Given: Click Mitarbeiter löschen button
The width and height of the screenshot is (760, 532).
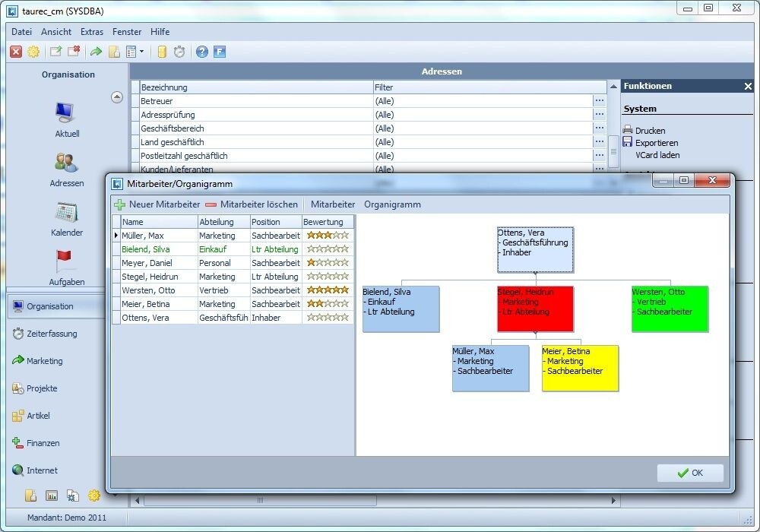Looking at the screenshot, I should 252,204.
